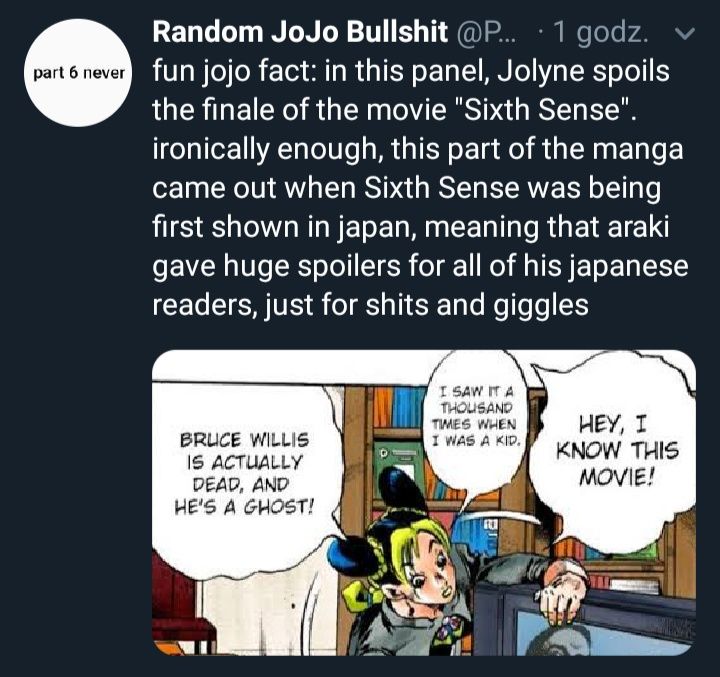Open the '1 godz.' tweet timestamp

[x=600, y=33]
